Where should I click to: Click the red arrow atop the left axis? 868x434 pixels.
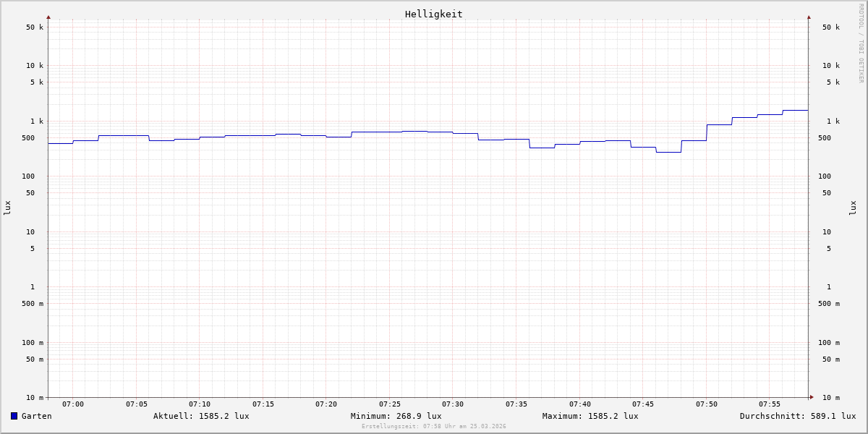point(48,17)
